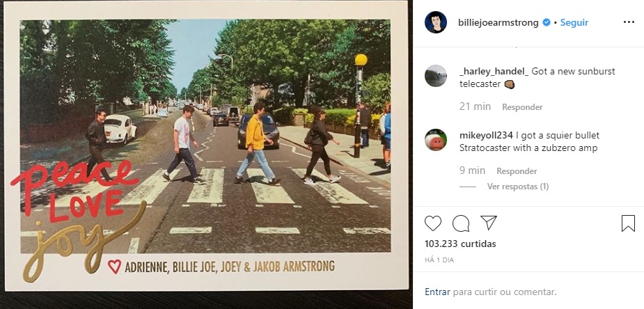Open comments via the speech bubble icon
This screenshot has width=644, height=309.
[461, 223]
